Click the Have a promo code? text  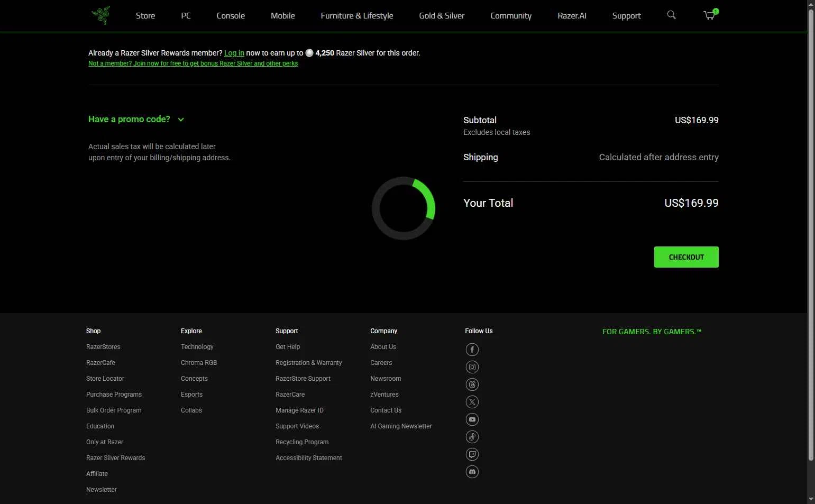pos(129,119)
